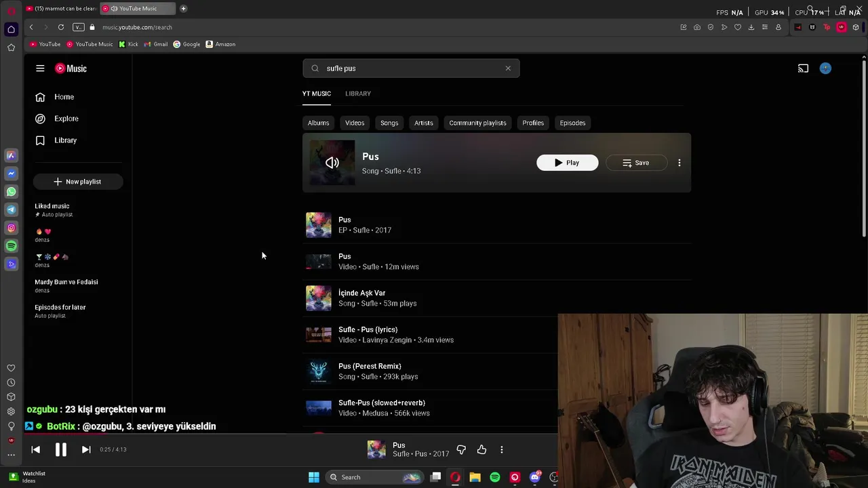The width and height of the screenshot is (868, 488).
Task: Skip to the previous track
Action: (x=36, y=449)
